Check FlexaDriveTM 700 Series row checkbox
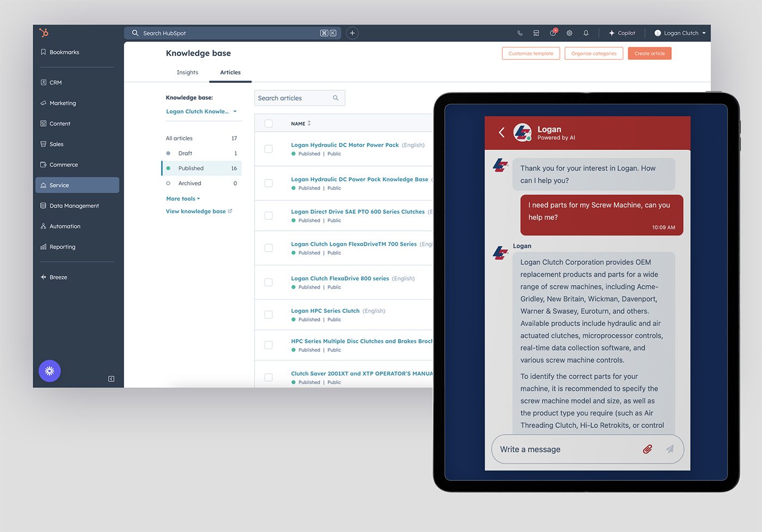The image size is (762, 532). click(x=268, y=248)
